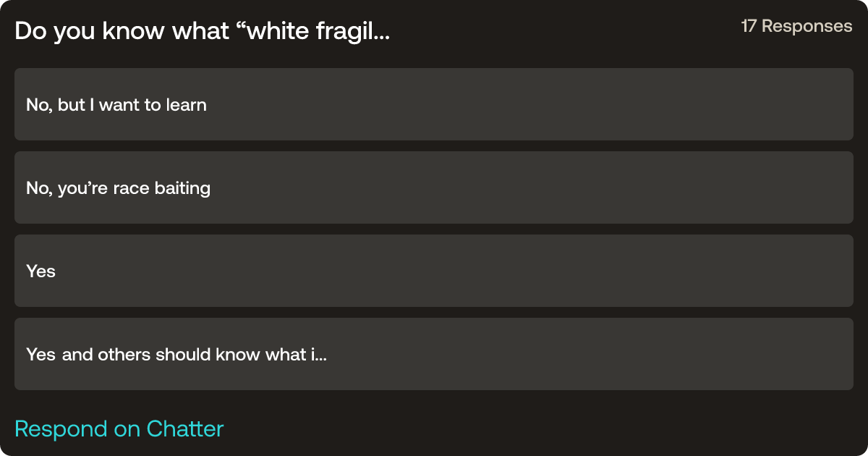Vote for "No, but I want to learn"

(x=434, y=104)
